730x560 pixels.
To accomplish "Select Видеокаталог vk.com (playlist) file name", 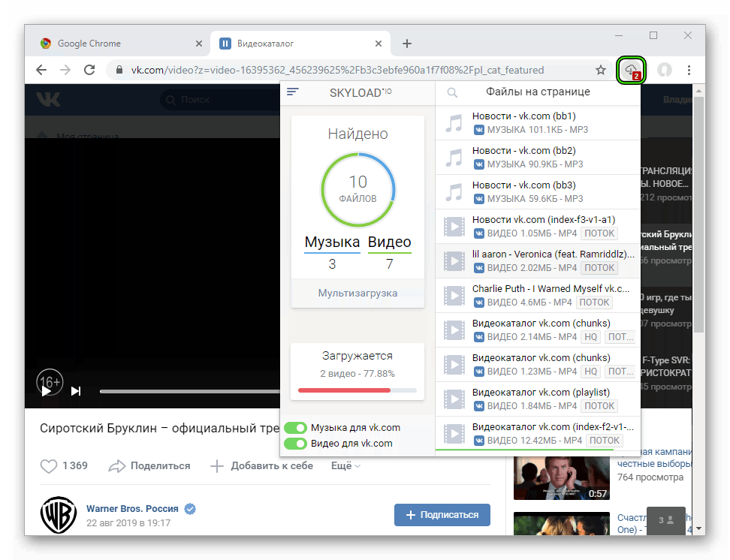I will coord(541,393).
